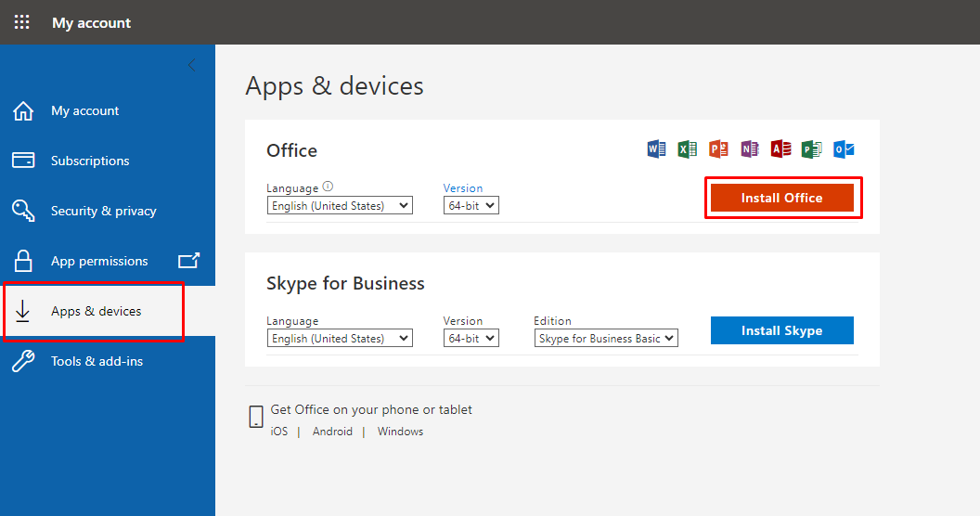Open Security & privacy in the sidebar

tap(103, 211)
